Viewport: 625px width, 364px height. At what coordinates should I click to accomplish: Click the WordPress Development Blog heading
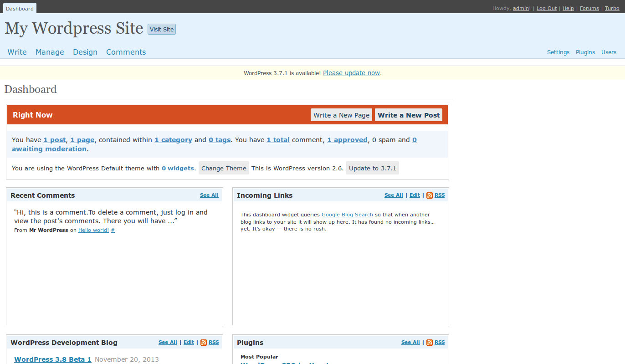[x=64, y=343]
